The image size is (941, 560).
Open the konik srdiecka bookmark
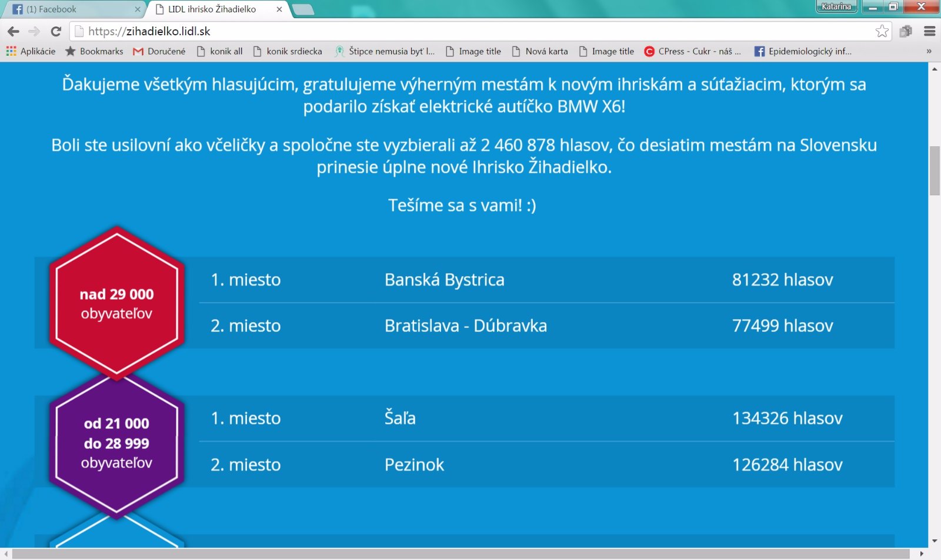tap(288, 51)
